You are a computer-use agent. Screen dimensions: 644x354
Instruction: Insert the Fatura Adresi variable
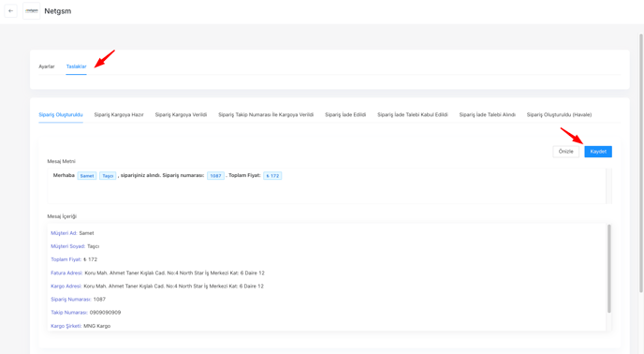(x=66, y=273)
